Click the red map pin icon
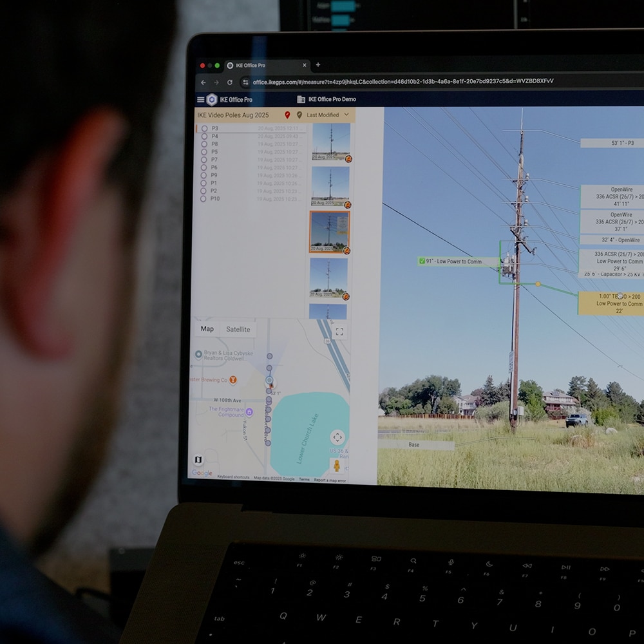The height and width of the screenshot is (644, 644). 287,115
